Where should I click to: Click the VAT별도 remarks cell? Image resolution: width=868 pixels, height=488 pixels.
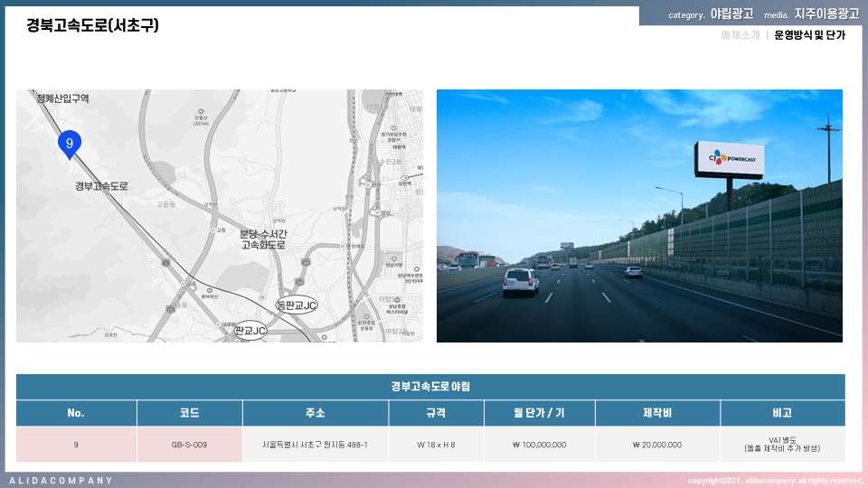[x=782, y=444]
